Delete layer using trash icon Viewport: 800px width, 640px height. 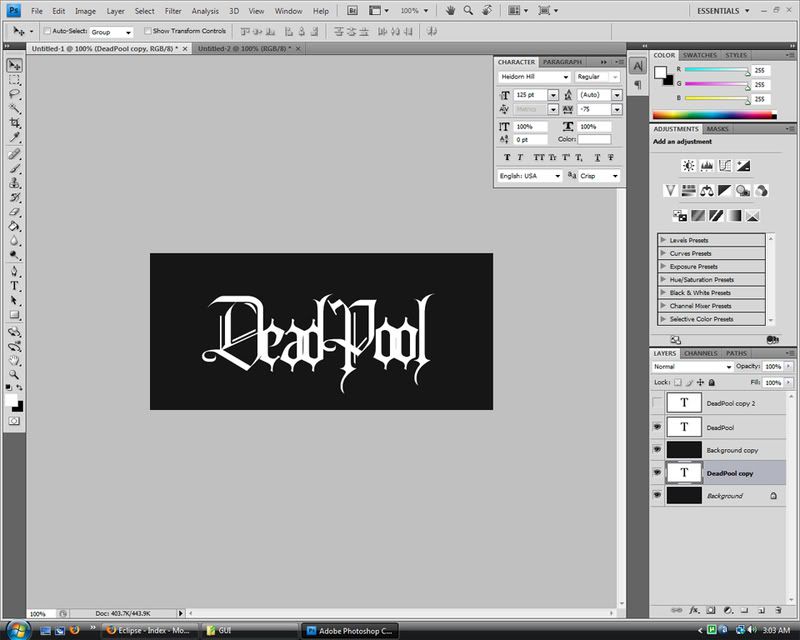(x=779, y=610)
